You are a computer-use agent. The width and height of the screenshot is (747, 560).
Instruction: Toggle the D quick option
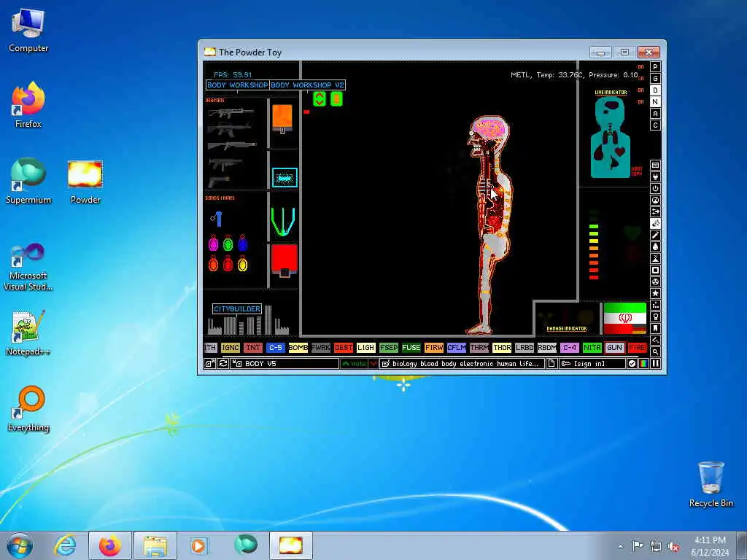(x=655, y=90)
